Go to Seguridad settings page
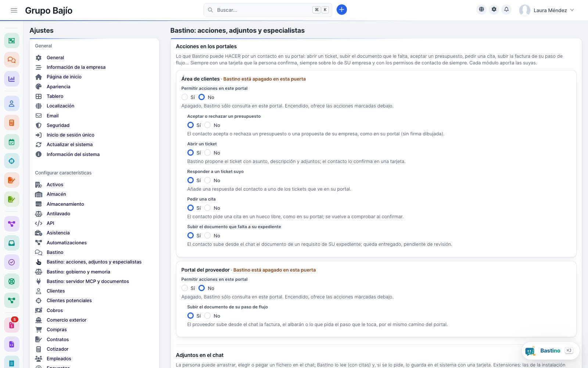 tap(58, 125)
